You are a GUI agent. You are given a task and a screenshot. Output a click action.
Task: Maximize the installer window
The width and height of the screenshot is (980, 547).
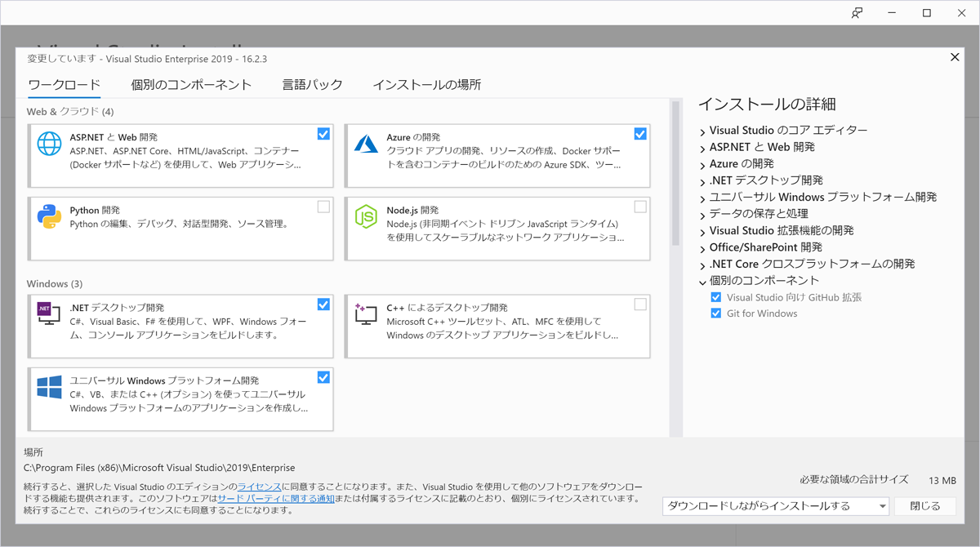pyautogui.click(x=927, y=13)
